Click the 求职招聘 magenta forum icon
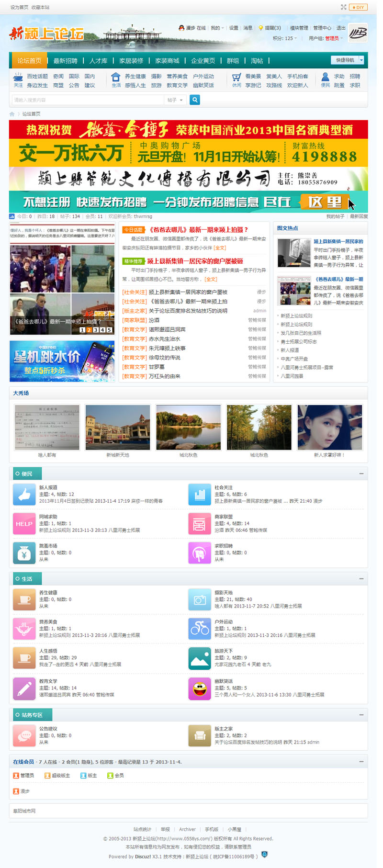 pos(200,553)
